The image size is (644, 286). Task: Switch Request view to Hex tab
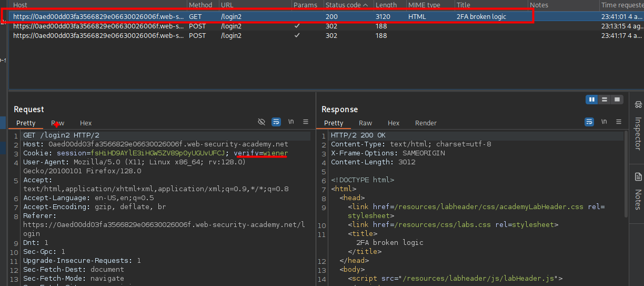(86, 123)
